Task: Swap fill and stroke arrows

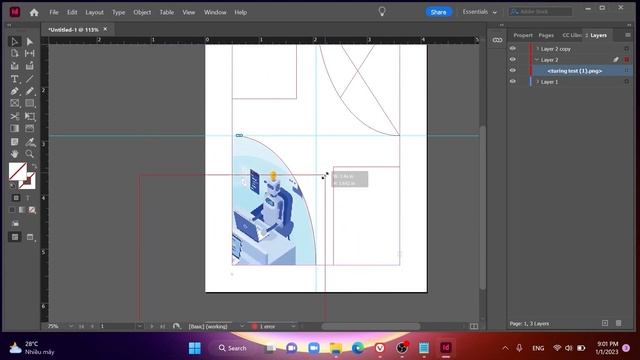Action: click(x=34, y=166)
